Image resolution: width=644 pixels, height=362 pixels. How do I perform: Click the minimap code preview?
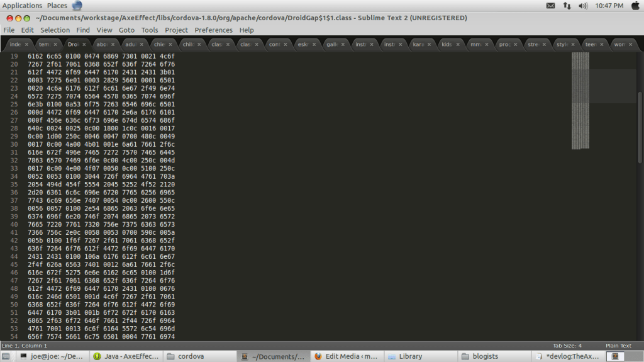pos(580,101)
